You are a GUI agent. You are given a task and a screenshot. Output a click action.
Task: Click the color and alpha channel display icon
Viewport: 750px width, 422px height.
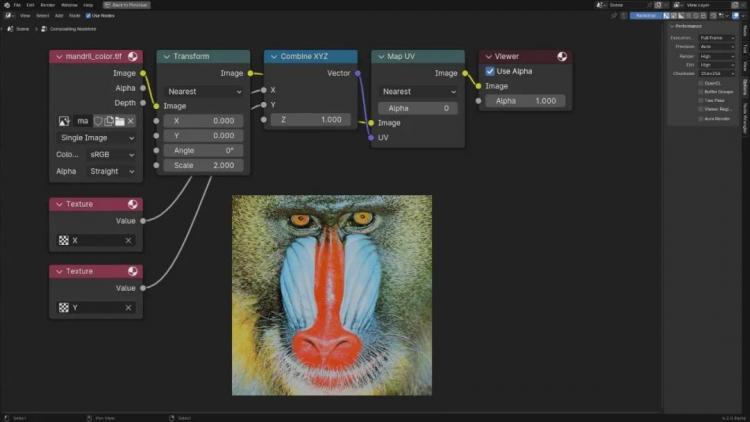pos(666,15)
